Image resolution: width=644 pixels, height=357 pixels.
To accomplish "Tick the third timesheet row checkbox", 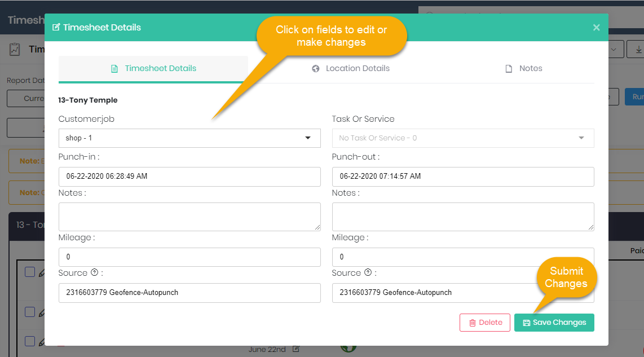I will click(x=30, y=341).
